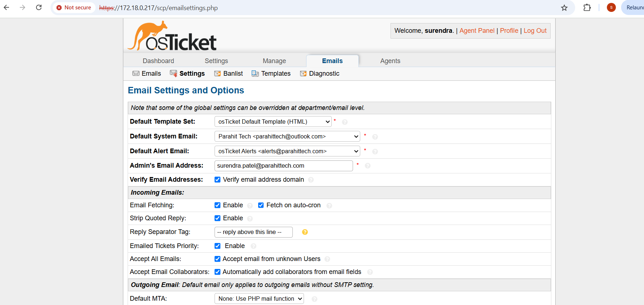The width and height of the screenshot is (644, 305).
Task: Open the Default MTA dropdown
Action: [x=259, y=299]
